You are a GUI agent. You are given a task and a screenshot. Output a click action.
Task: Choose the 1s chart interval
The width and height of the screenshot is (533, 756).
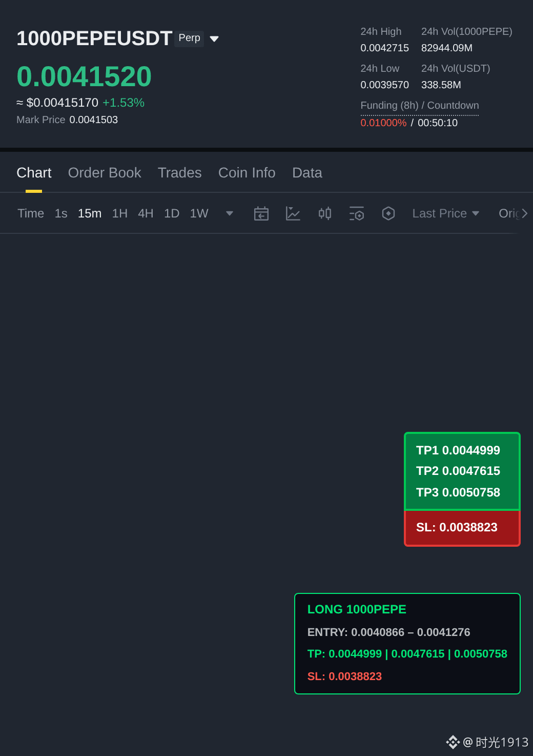tap(61, 213)
